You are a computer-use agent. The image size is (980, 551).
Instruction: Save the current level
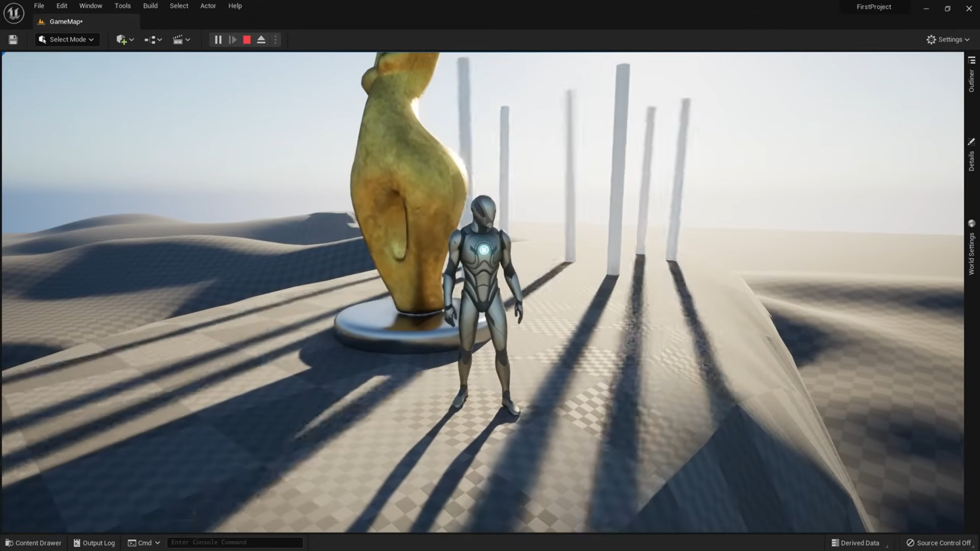coord(12,39)
